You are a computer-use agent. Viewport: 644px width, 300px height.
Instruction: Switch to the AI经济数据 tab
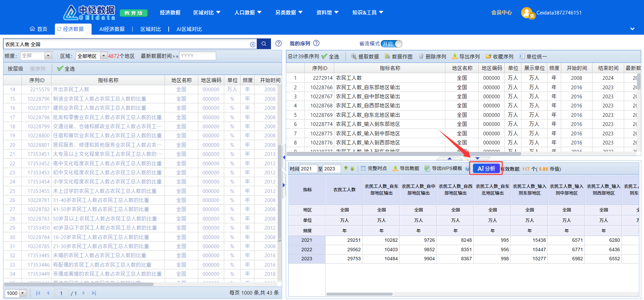[112, 29]
